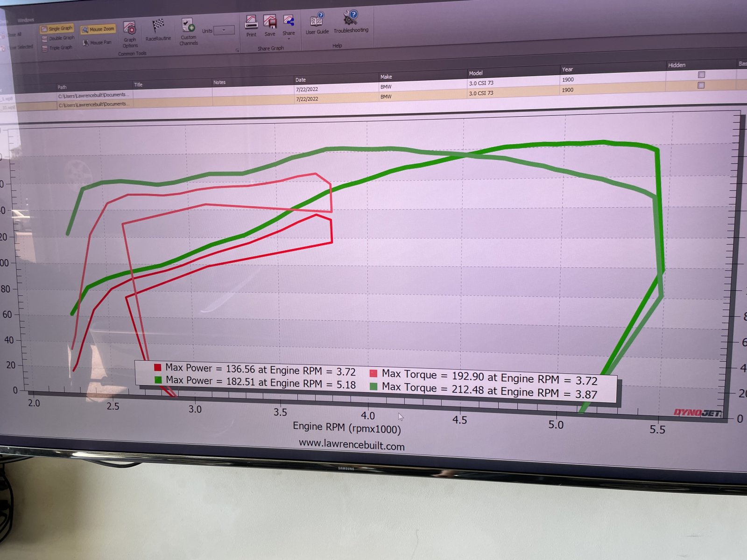The image size is (747, 560).
Task: Expand Common Tools group dialog launcher
Action: [237, 50]
